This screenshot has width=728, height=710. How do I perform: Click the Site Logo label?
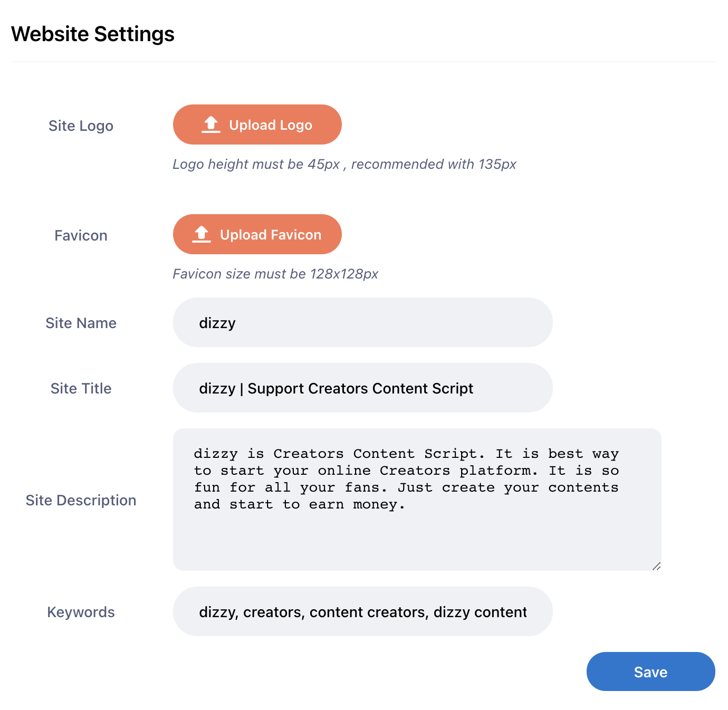pos(81,126)
